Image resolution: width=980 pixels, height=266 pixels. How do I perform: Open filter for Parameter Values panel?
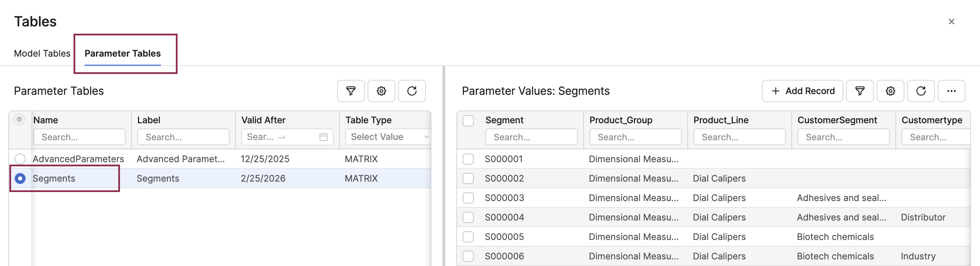pos(859,91)
